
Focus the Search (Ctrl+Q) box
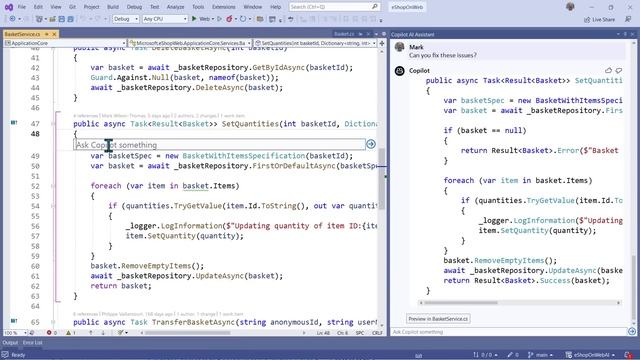[334, 7]
